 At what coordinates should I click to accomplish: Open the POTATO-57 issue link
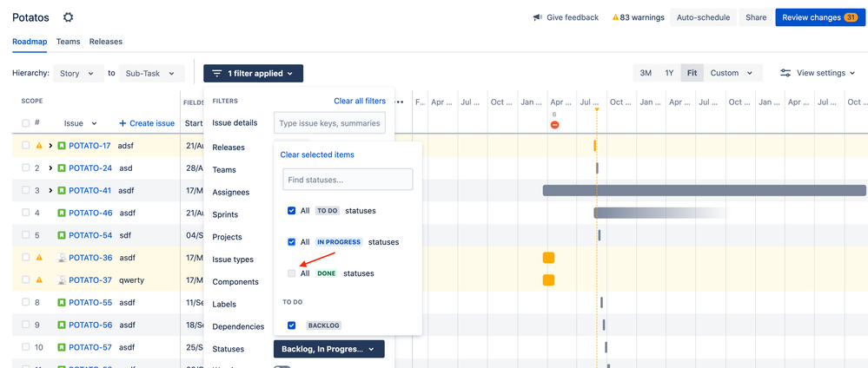coord(90,347)
